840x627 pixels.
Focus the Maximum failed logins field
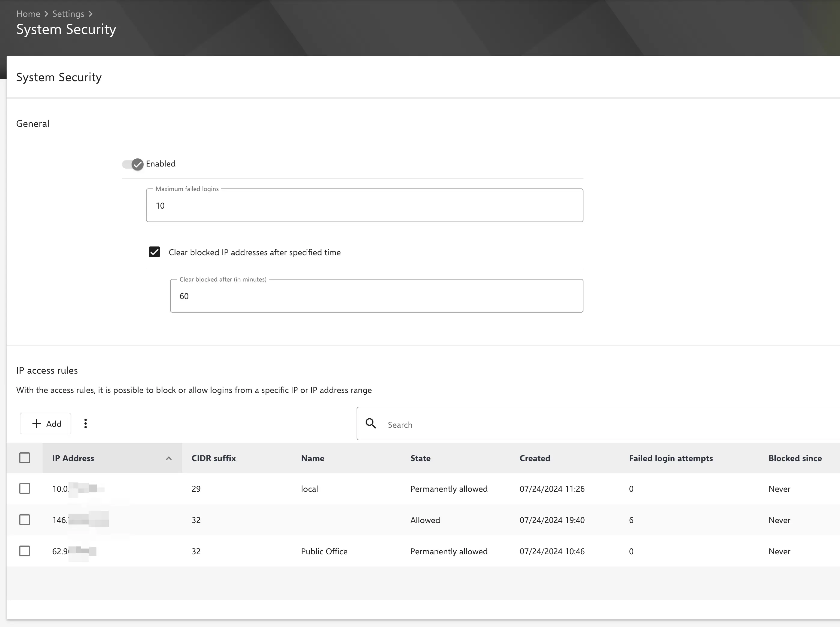pyautogui.click(x=364, y=205)
